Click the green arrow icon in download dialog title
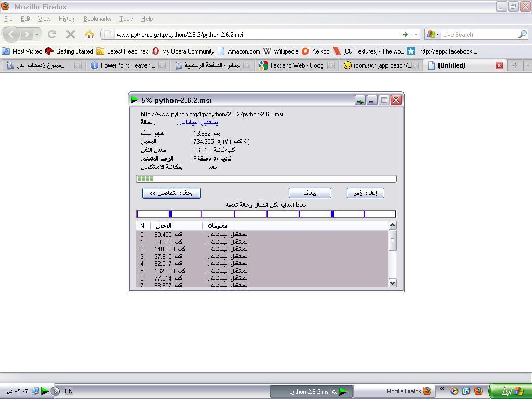Screen dimensions: 532x399 tap(135, 100)
